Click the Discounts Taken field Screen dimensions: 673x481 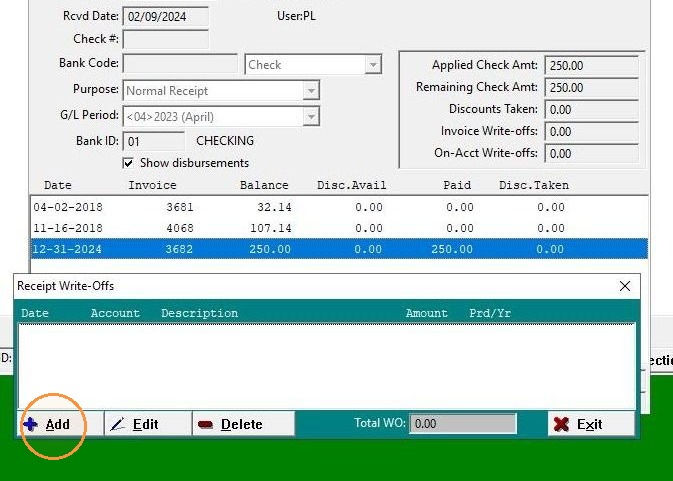tap(591, 109)
